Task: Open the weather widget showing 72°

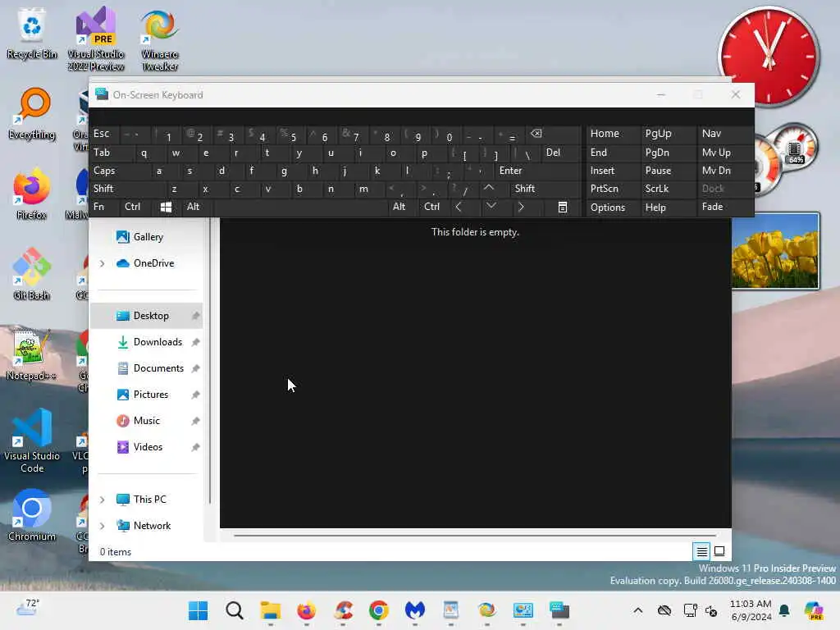Action: 28,609
